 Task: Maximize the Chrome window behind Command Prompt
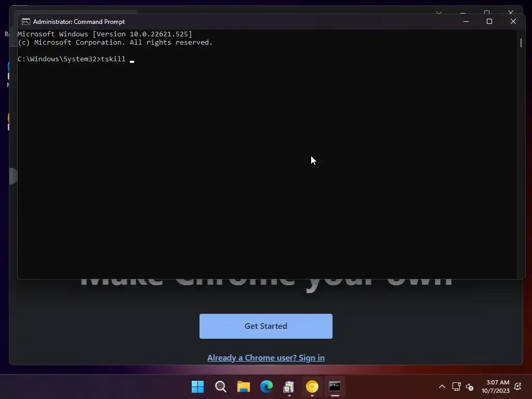pos(487,12)
